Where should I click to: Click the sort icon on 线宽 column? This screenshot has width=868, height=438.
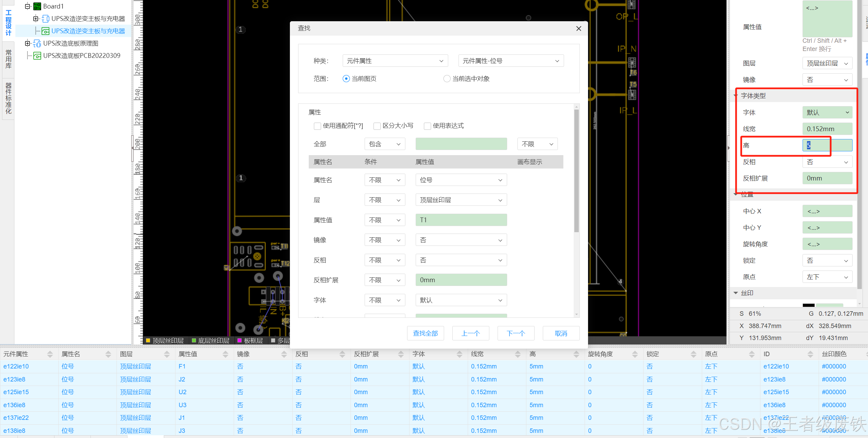tap(517, 354)
